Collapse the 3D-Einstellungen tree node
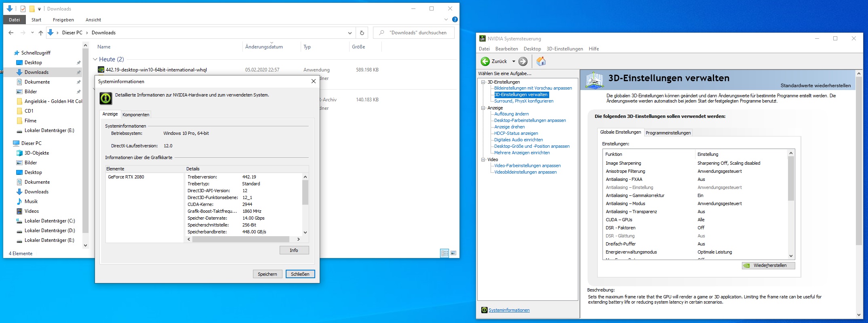Screen dimensions: 868x323 click(483, 82)
